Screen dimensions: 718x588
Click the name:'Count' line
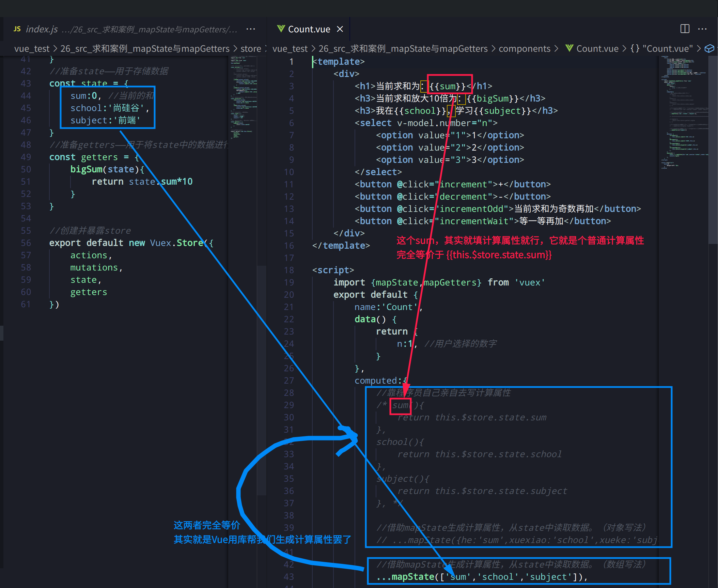coord(389,307)
